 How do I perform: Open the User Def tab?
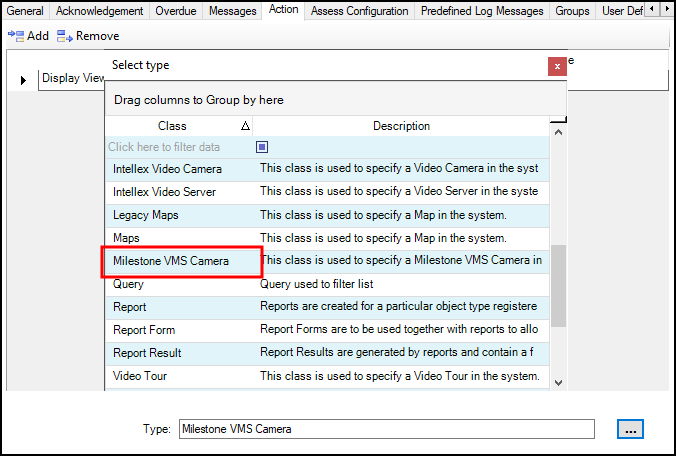pos(622,11)
